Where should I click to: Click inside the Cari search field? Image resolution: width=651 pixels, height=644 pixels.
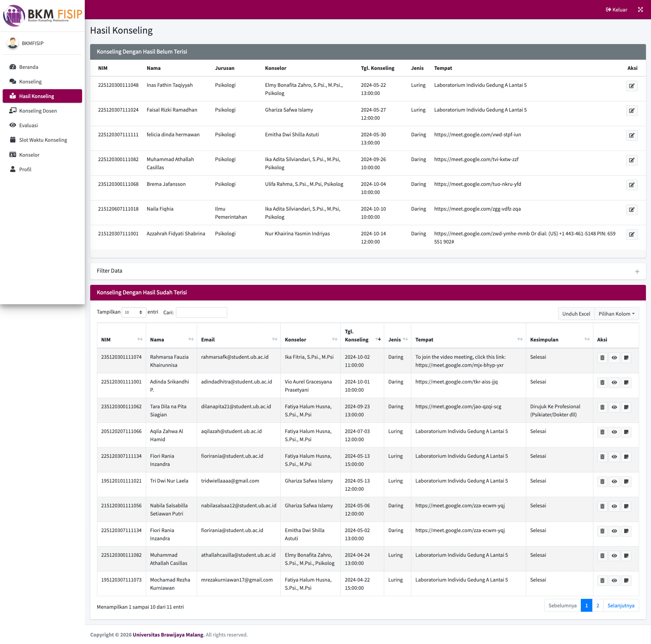pos(201,312)
